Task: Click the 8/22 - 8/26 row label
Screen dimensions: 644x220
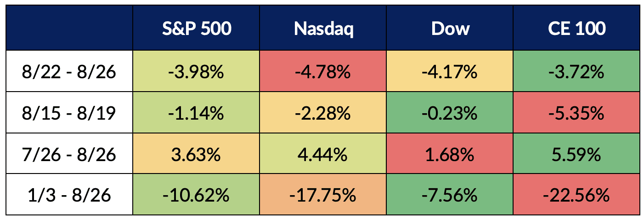Action: tap(68, 70)
